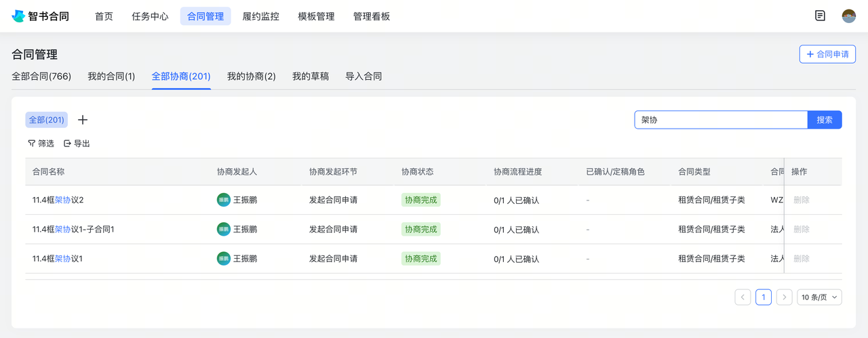The height and width of the screenshot is (338, 868).
Task: Click the 已确认/定稿角色 column header
Action: 615,171
